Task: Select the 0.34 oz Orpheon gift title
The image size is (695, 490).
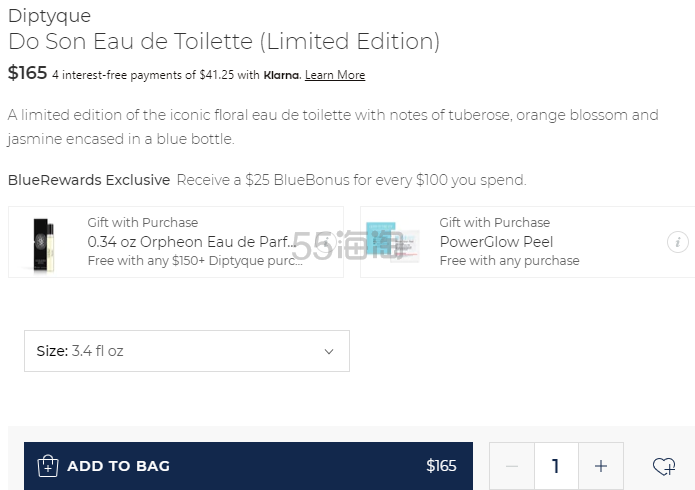Action: (192, 242)
